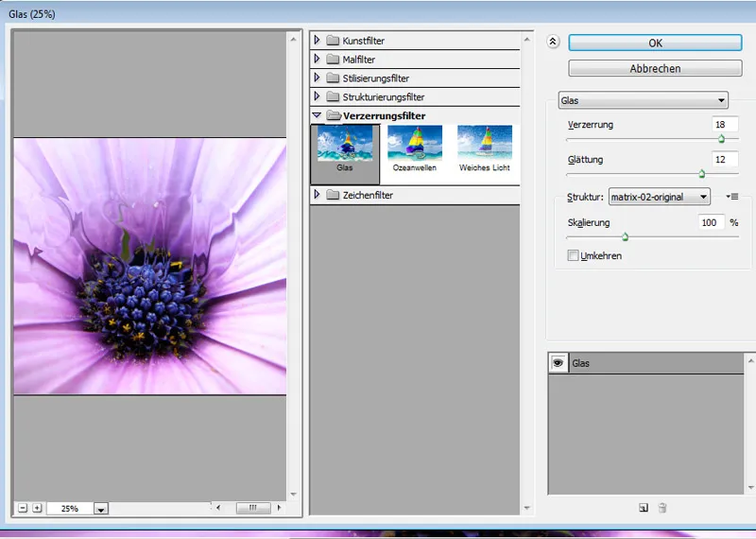The width and height of the screenshot is (756, 539).
Task: Click the open Verzerrungsfilter folder icon
Action: [334, 115]
